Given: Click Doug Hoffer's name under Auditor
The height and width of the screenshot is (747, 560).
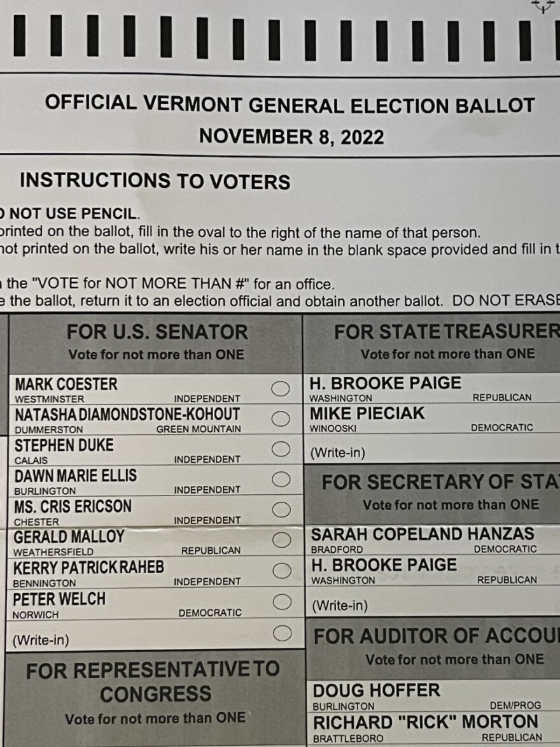Looking at the screenshot, I should tap(376, 690).
